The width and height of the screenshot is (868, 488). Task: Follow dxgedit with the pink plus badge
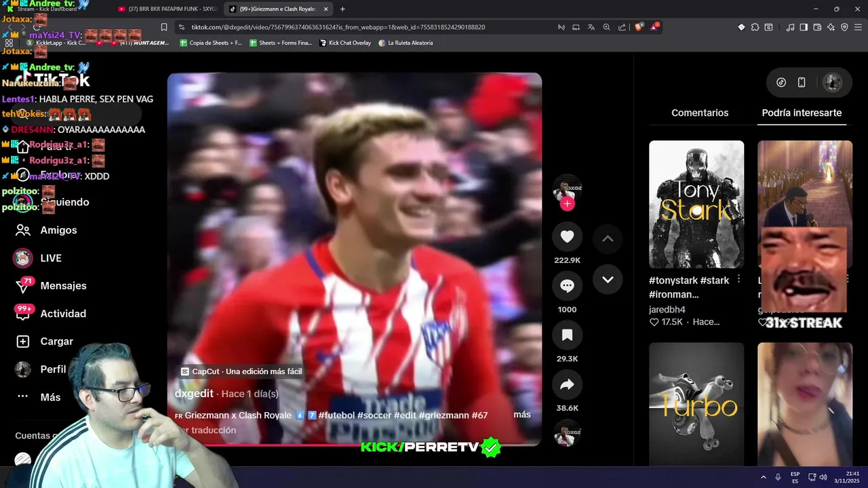(568, 203)
